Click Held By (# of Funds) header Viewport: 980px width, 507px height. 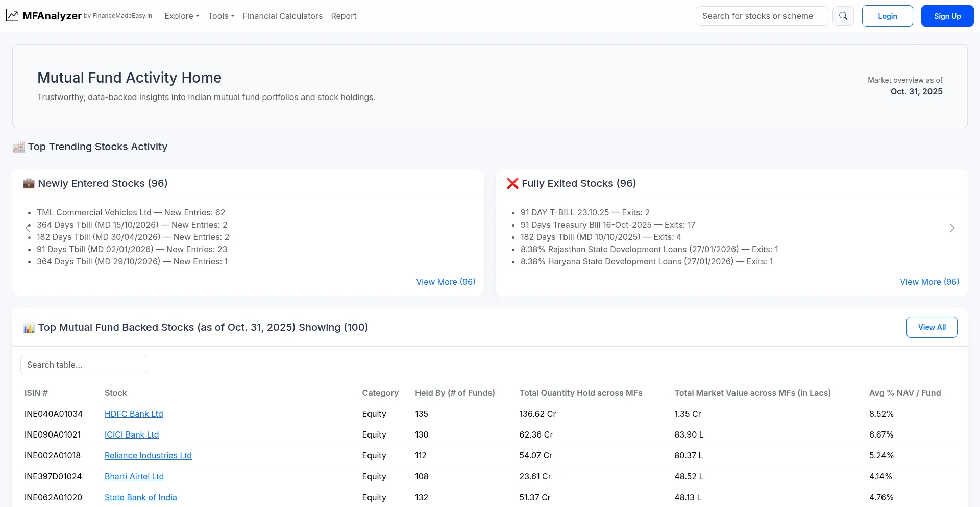pos(455,393)
